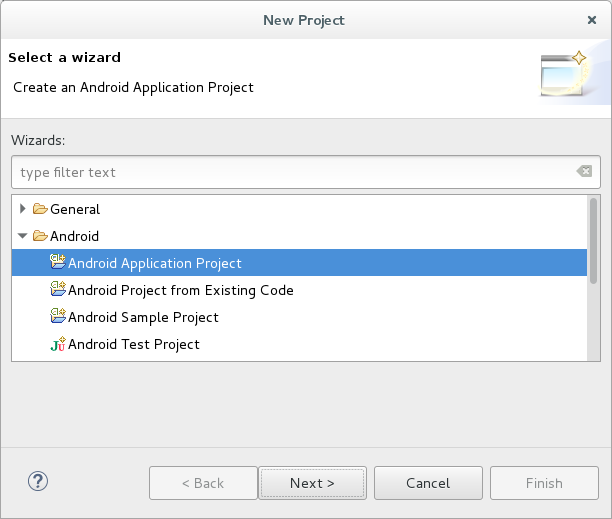The image size is (612, 519).
Task: Choose Android Test Project label
Action: click(134, 344)
